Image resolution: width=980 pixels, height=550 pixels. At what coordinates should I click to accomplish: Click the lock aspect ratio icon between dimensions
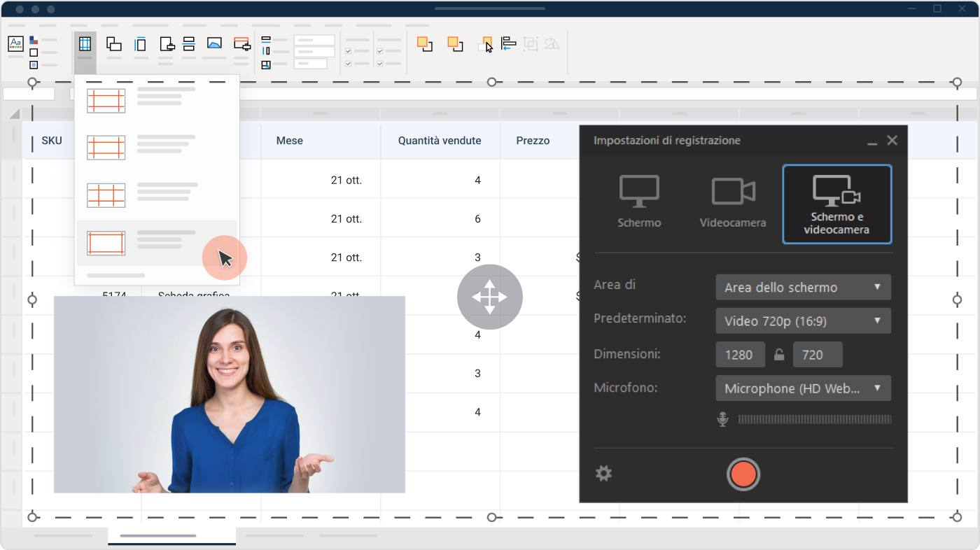point(779,354)
